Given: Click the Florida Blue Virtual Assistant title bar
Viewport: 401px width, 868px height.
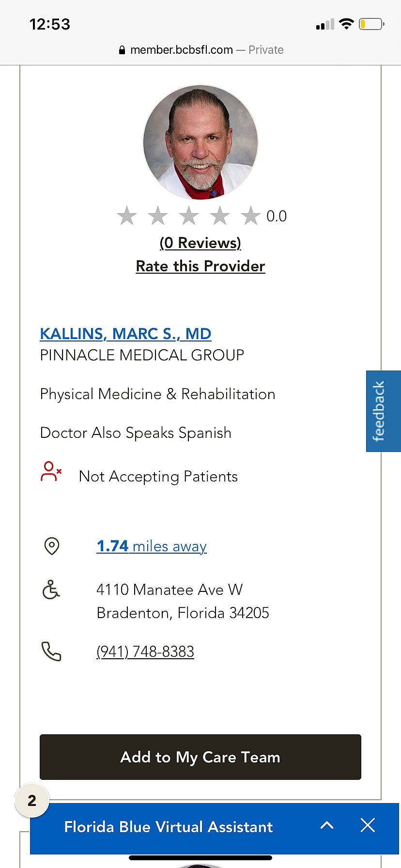Looking at the screenshot, I should pos(169,827).
